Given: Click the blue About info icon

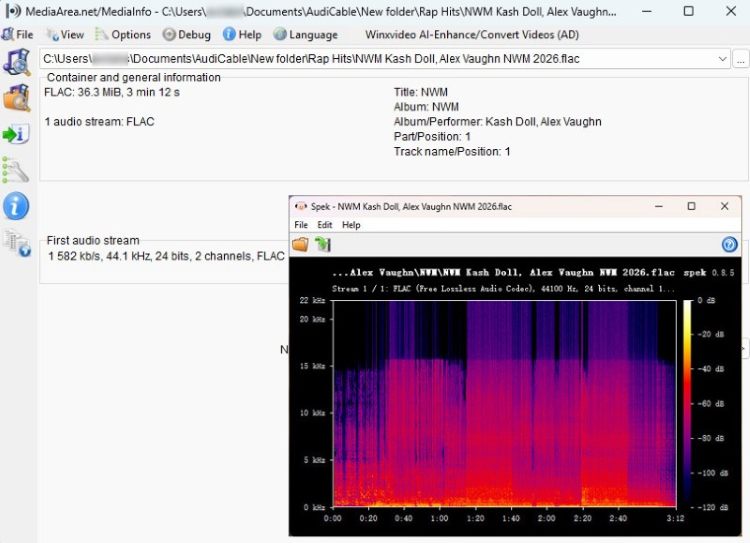Looking at the screenshot, I should (16, 206).
